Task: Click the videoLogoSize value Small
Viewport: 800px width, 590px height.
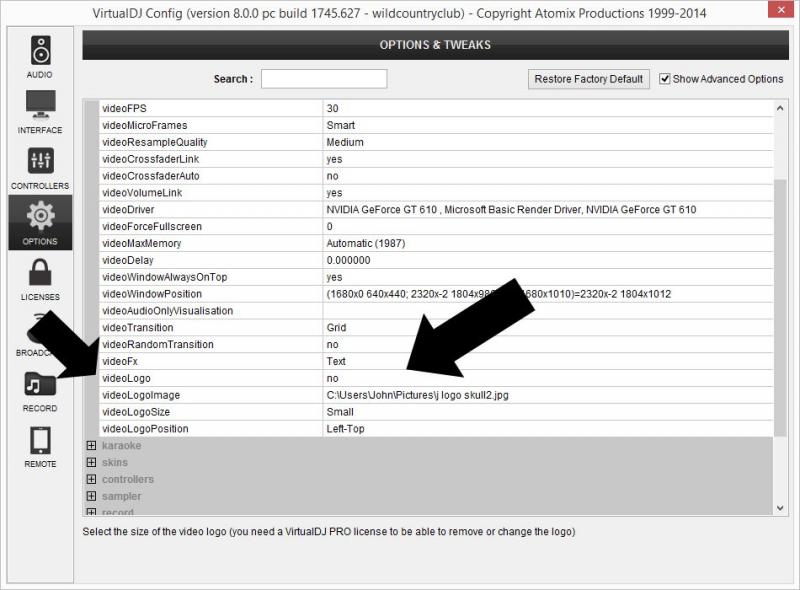Action: pyautogui.click(x=340, y=413)
